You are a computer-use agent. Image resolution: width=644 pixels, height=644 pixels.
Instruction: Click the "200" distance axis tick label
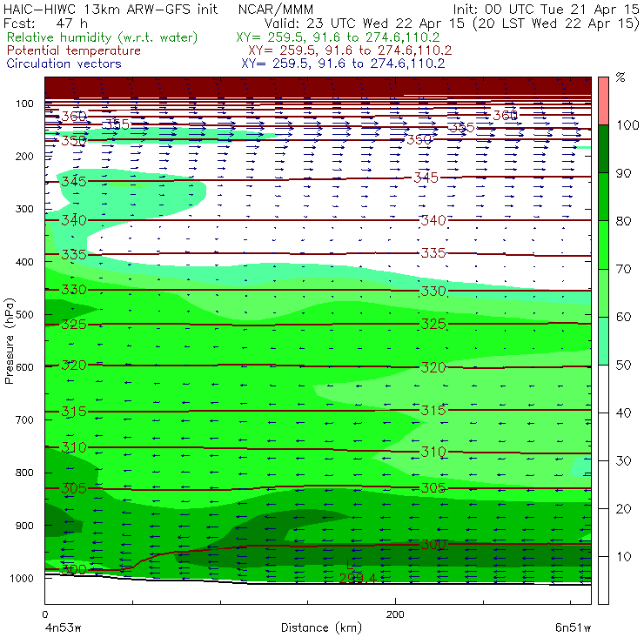click(x=395, y=614)
